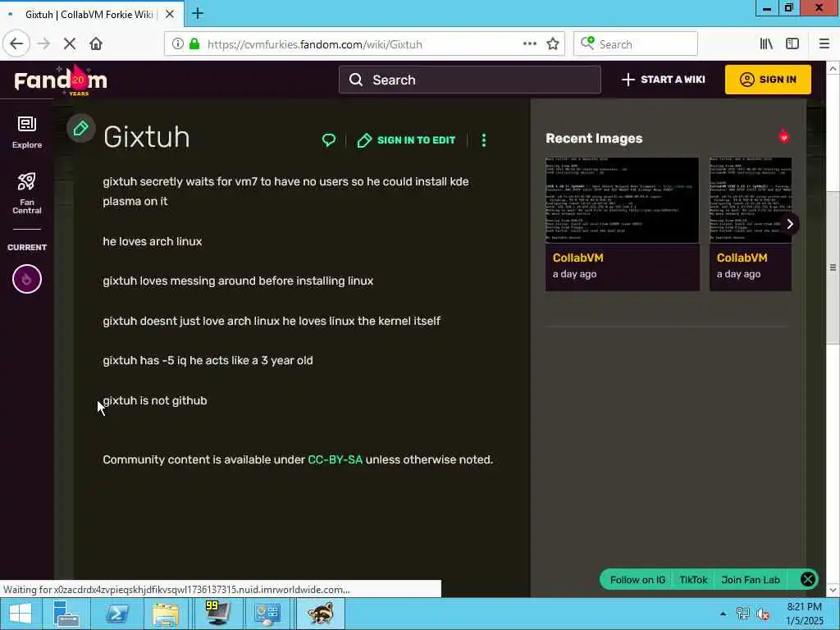Screen dimensions: 840x630
Task: Open Server Manager from the taskbar
Action: pyautogui.click(x=66, y=614)
